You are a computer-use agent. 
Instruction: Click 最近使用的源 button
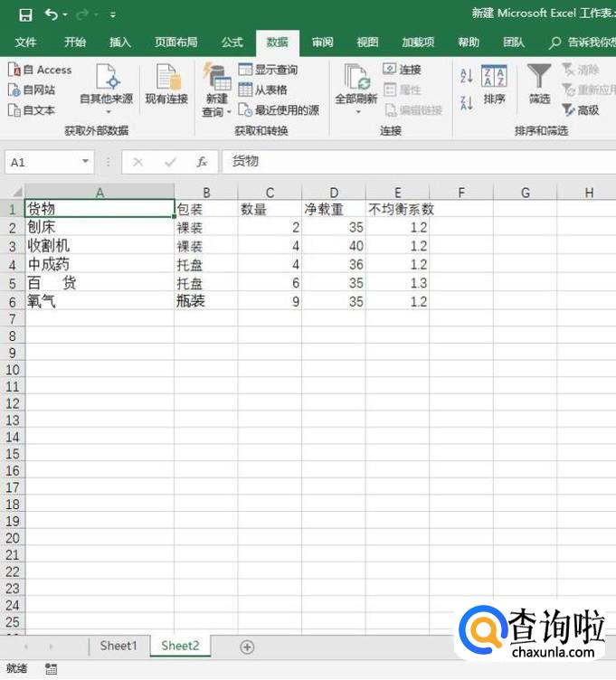click(279, 110)
